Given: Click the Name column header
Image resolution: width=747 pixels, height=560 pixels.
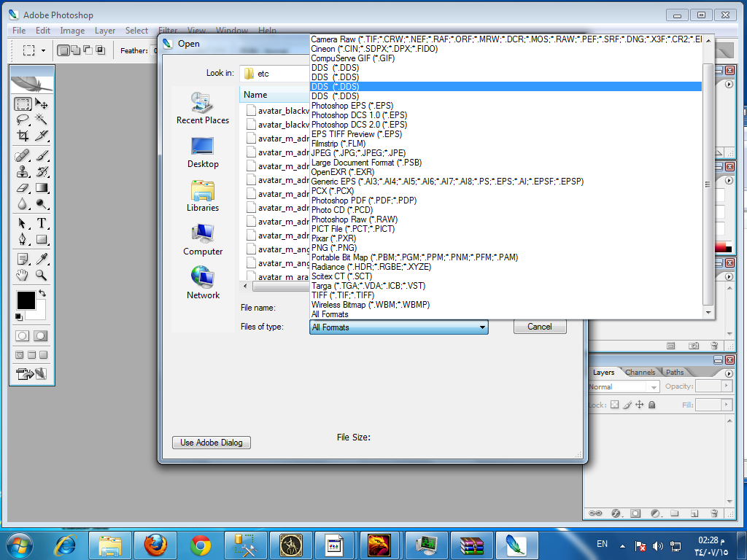Looking at the screenshot, I should [x=274, y=95].
